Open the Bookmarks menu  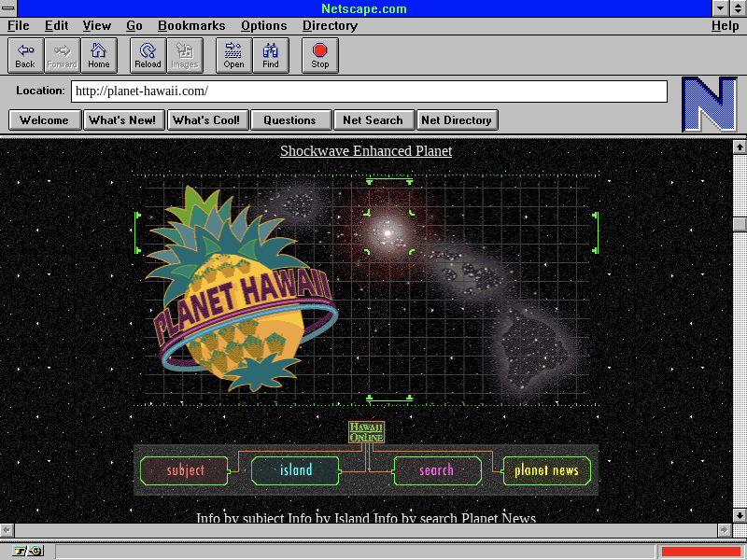tap(191, 26)
